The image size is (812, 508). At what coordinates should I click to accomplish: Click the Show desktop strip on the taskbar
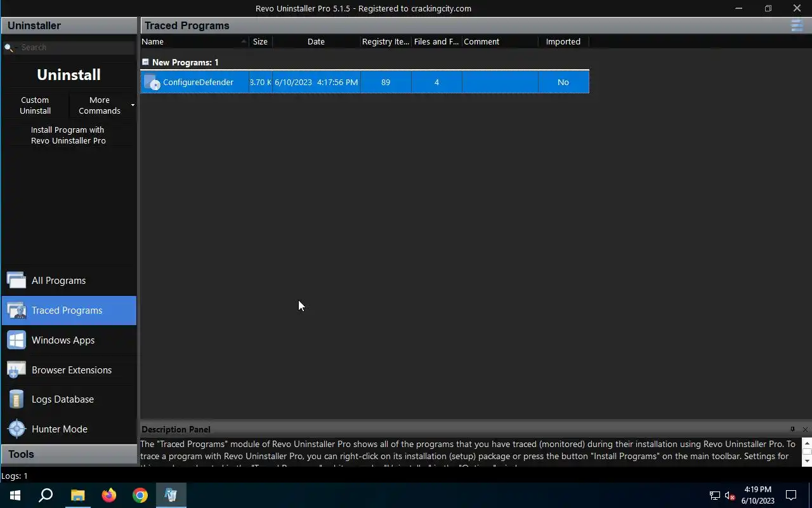tap(810, 495)
